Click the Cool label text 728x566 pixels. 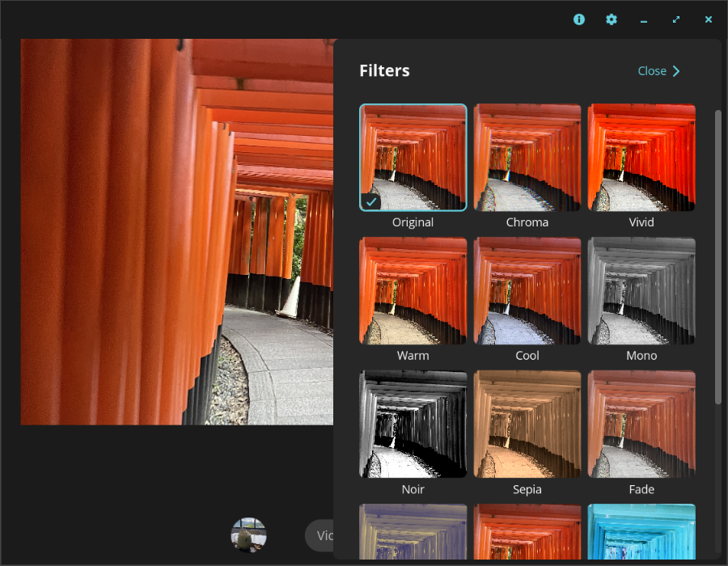527,356
